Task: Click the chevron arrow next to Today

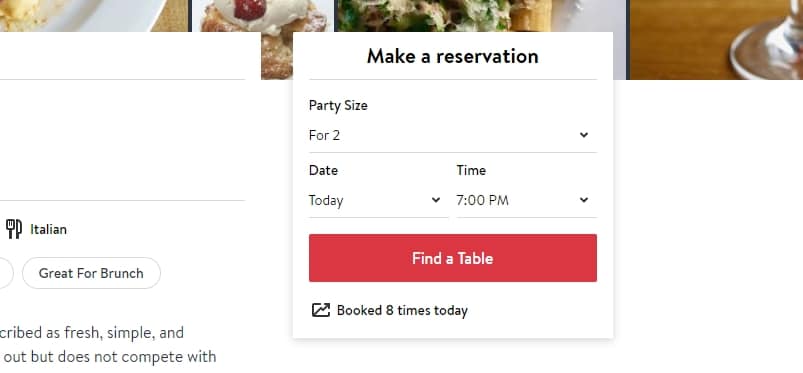Action: (436, 200)
